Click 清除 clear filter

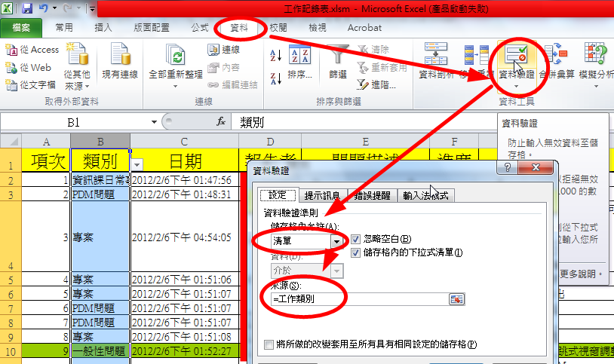click(373, 49)
